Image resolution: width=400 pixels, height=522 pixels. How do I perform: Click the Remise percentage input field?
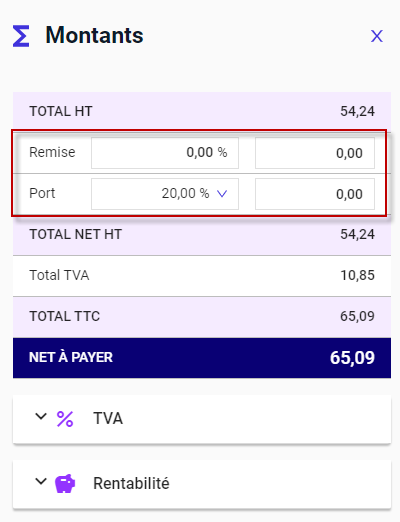pyautogui.click(x=165, y=153)
